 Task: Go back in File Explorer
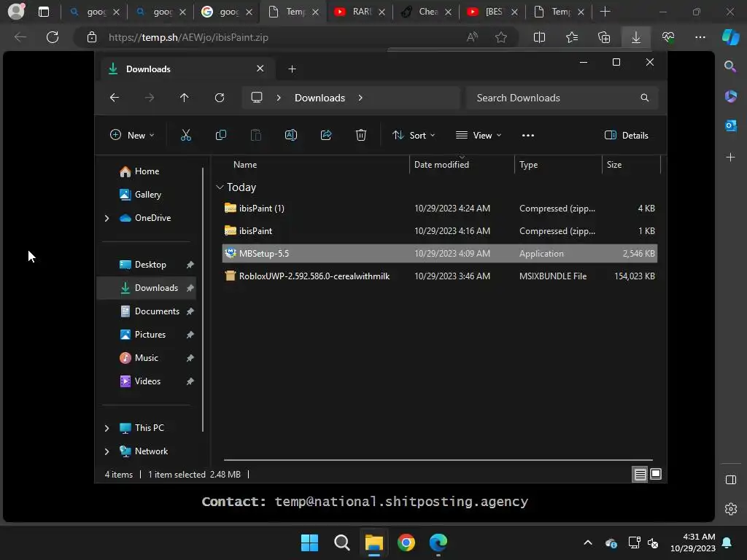click(115, 98)
